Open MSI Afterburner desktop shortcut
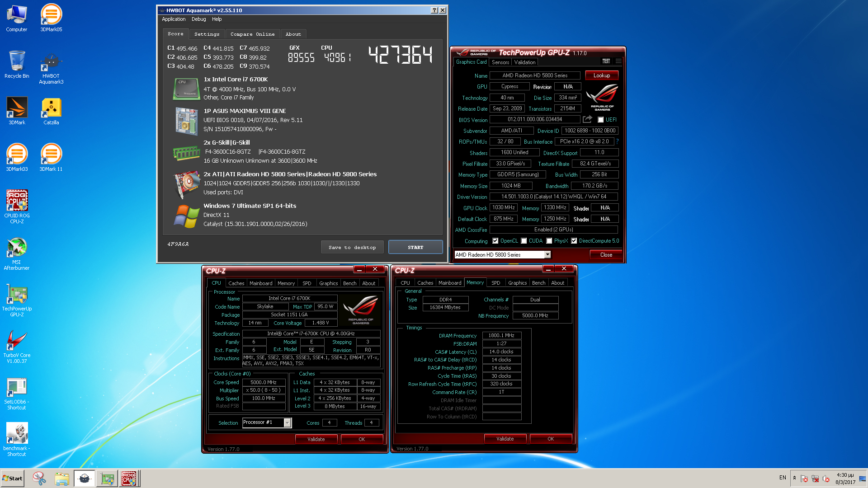The image size is (868, 488). (x=17, y=253)
